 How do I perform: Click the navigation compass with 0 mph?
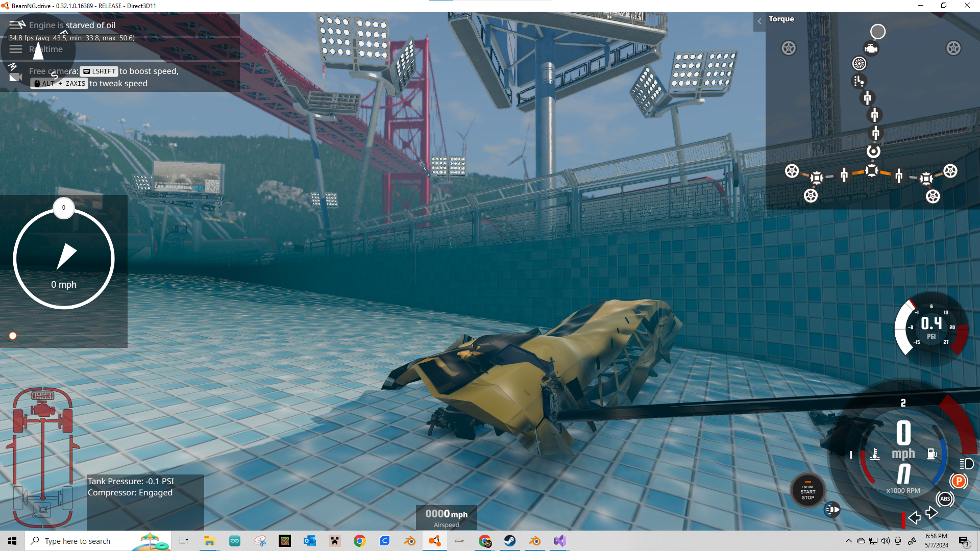(x=64, y=259)
